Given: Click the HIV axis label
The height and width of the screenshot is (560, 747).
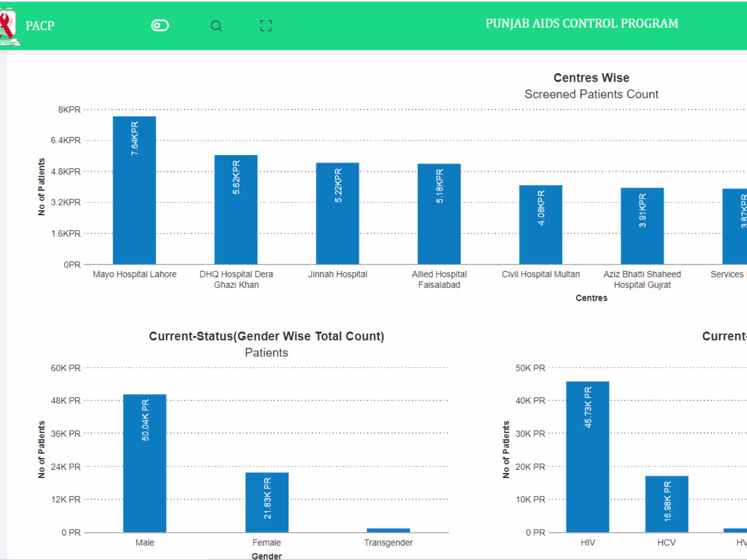Looking at the screenshot, I should (x=588, y=543).
